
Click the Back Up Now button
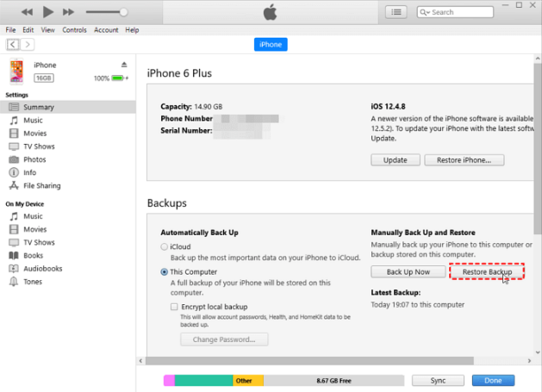[408, 272]
